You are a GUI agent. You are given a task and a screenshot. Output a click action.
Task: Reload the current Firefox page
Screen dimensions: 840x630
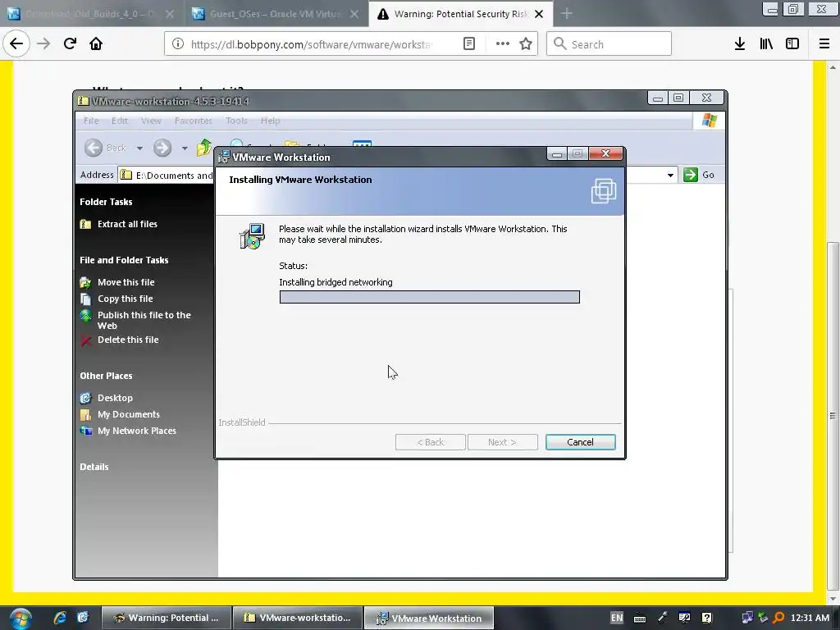(70, 43)
